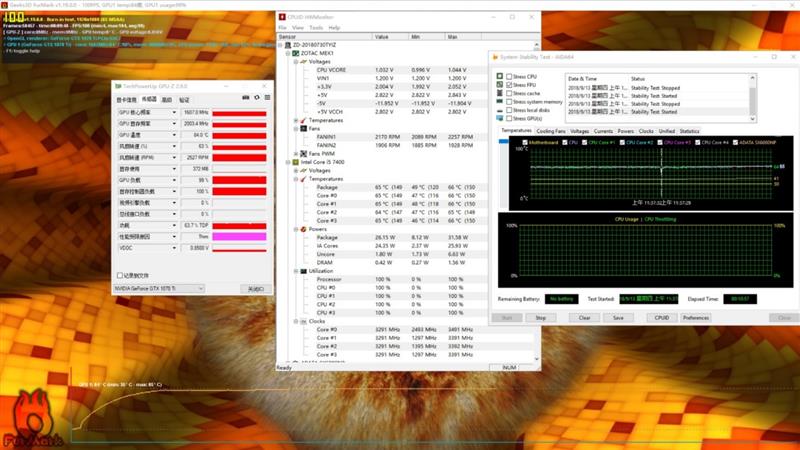The height and width of the screenshot is (450, 800).
Task: Click the Stress CPU chip icon in AIDA64
Action: 499,76
